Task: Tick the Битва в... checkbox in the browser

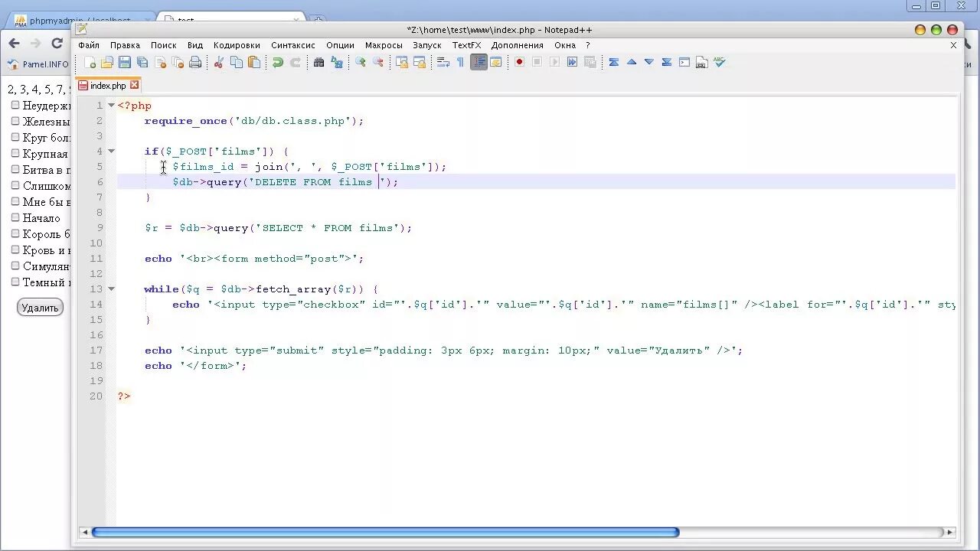Action: [15, 169]
